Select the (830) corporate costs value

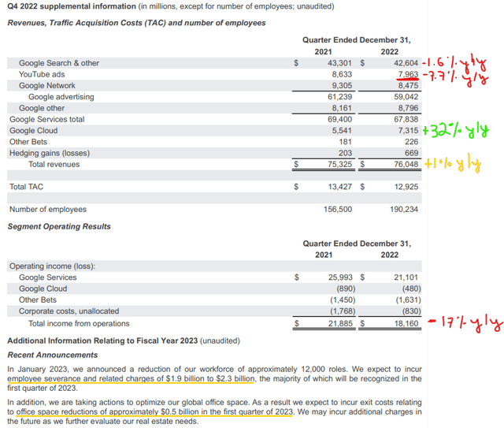[x=411, y=311]
